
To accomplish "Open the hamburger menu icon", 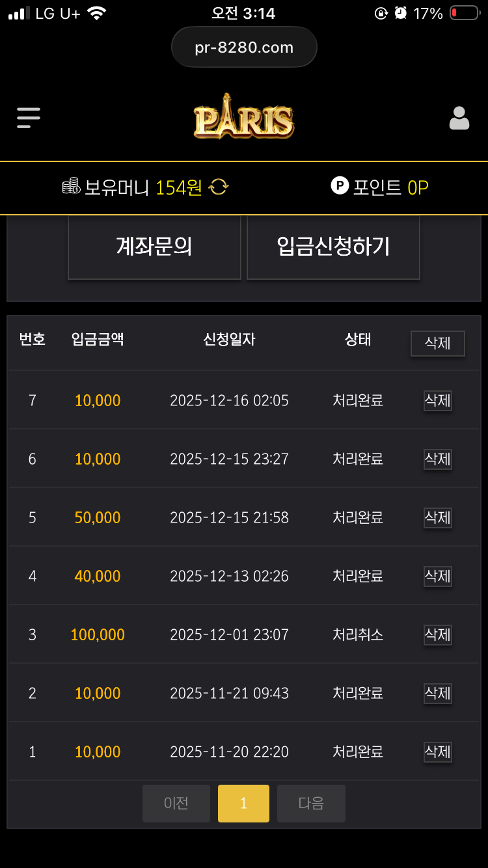I will 29,118.
